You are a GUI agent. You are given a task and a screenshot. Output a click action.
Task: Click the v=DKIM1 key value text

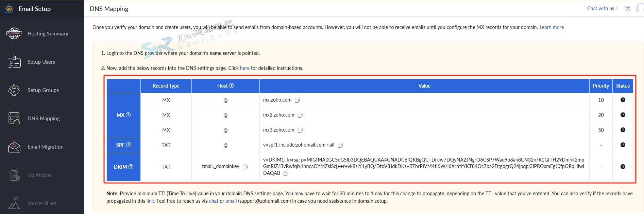[x=424, y=166]
